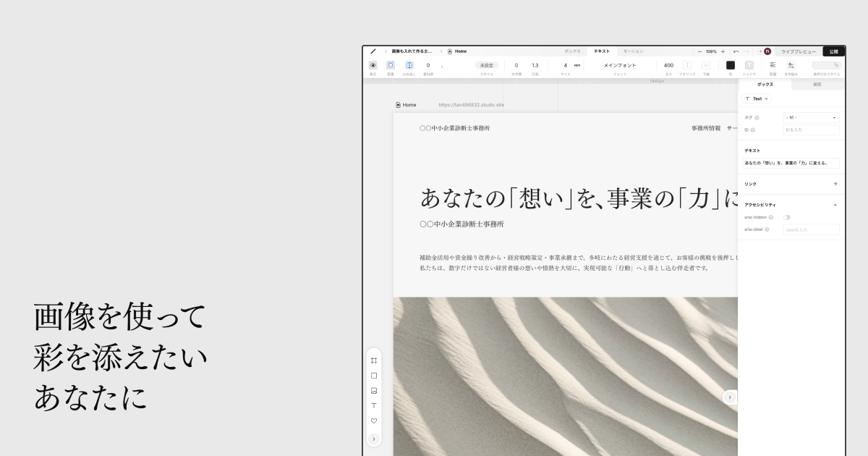Open the Icons panel from left sidebar
868x456 pixels.
click(374, 421)
